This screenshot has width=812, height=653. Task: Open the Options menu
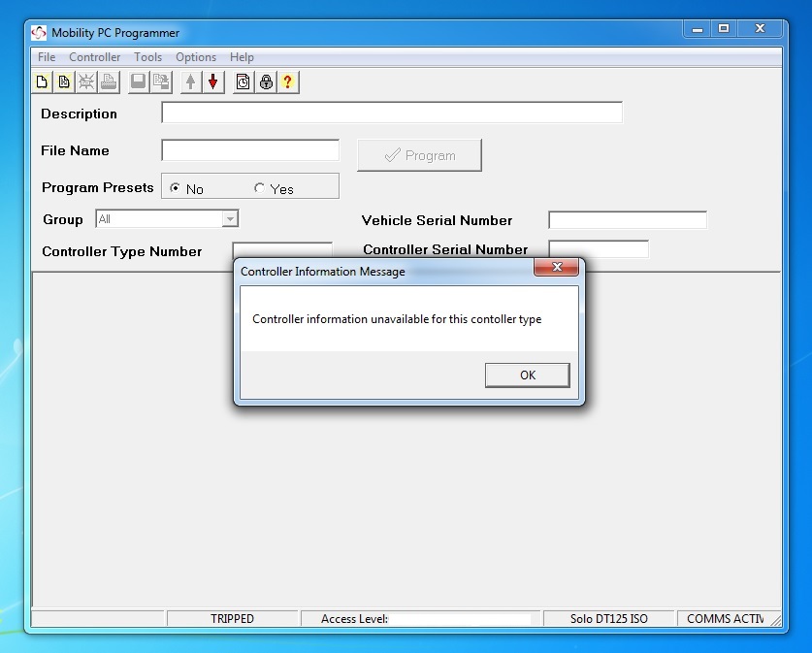click(x=195, y=57)
